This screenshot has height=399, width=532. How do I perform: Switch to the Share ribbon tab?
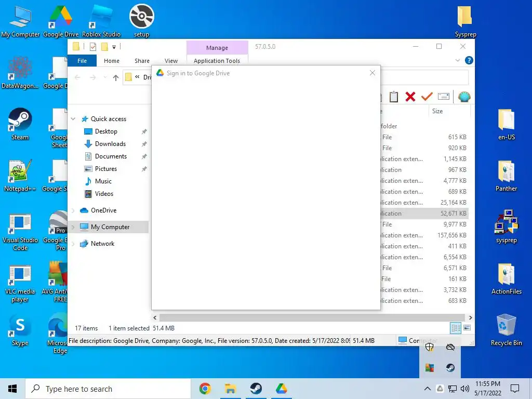point(142,61)
